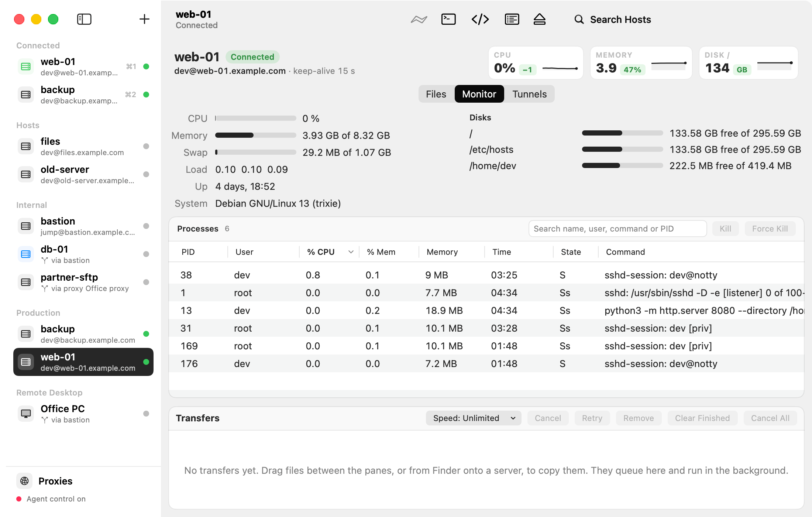
Task: Click the Remove transfer button
Action: (x=639, y=418)
